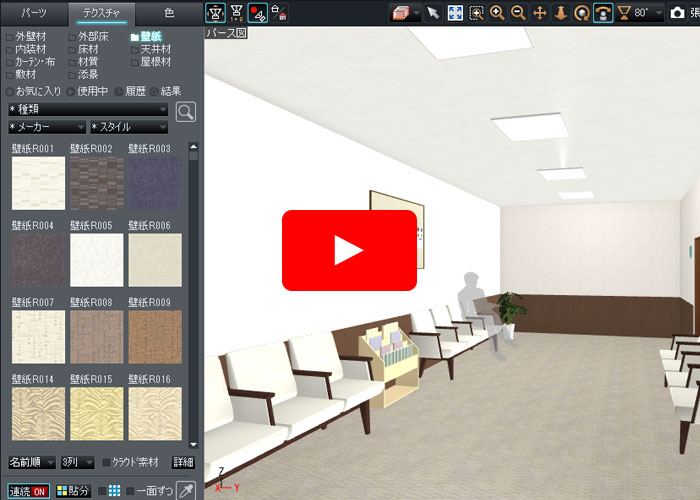Expand the メーカー dropdown
Image resolution: width=700 pixels, height=500 pixels.
pos(46,127)
